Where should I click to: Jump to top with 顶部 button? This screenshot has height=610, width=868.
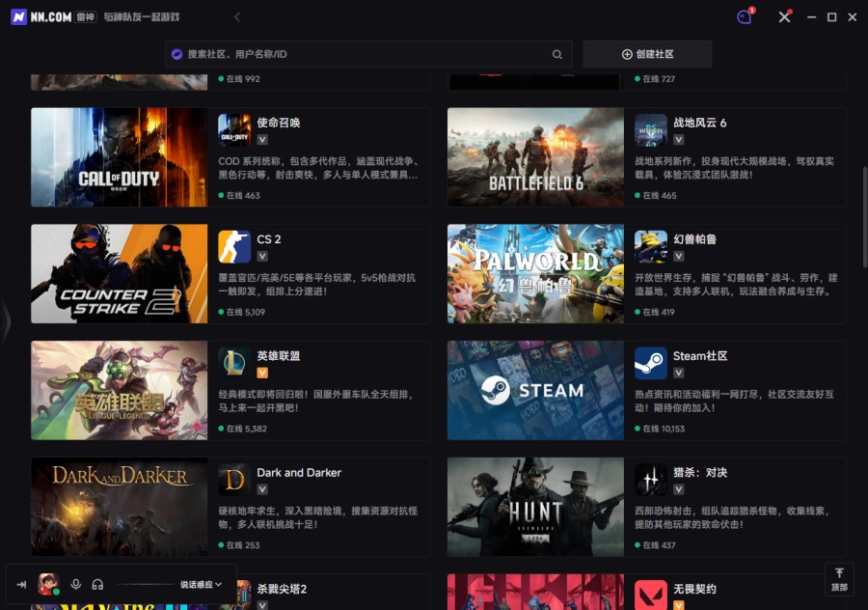pos(839,579)
